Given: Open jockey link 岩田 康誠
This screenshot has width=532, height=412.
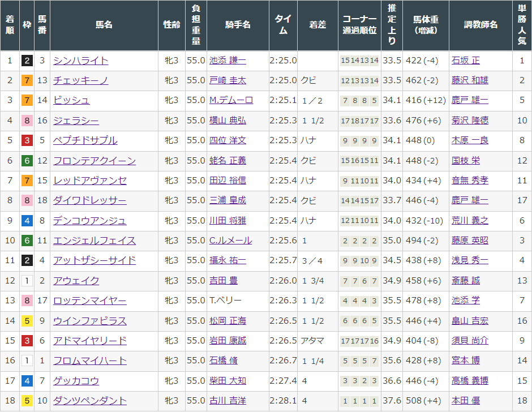Looking at the screenshot, I should click(228, 341).
